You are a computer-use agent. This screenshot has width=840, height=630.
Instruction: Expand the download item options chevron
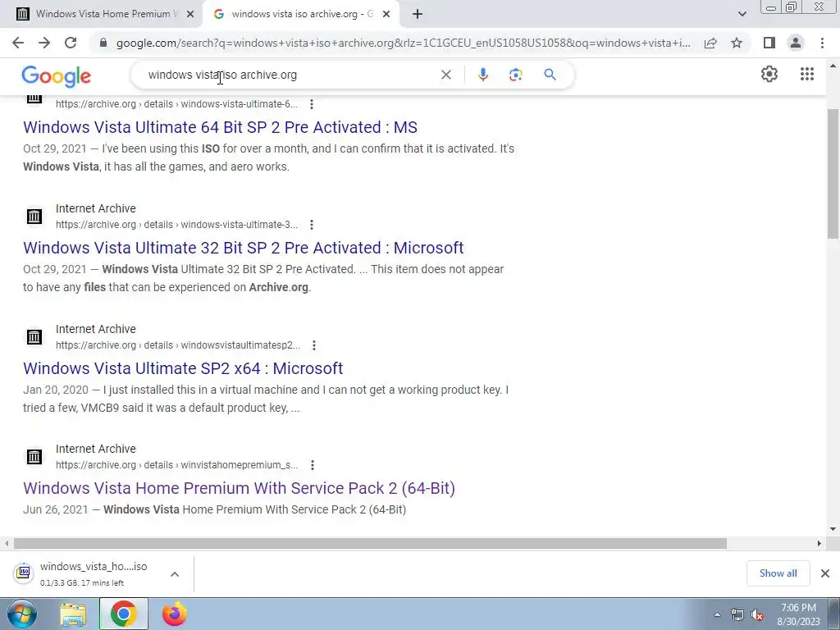[x=175, y=574]
